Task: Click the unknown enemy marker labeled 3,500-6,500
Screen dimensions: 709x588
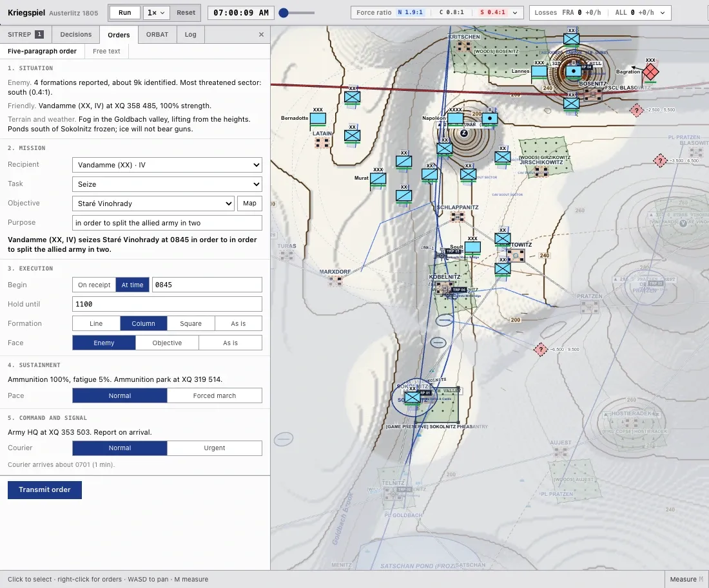Action: 660,160
